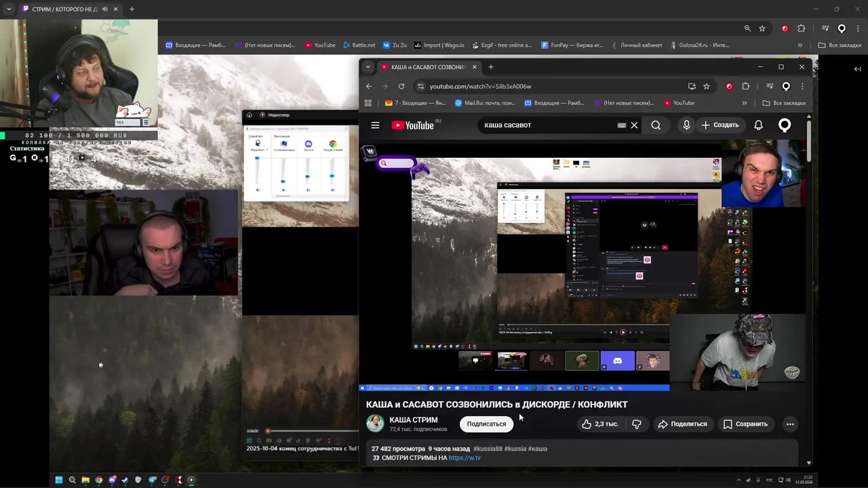Viewport: 868px width, 488px height.
Task: Click the youtube.com/watch address bar
Action: pos(553,86)
